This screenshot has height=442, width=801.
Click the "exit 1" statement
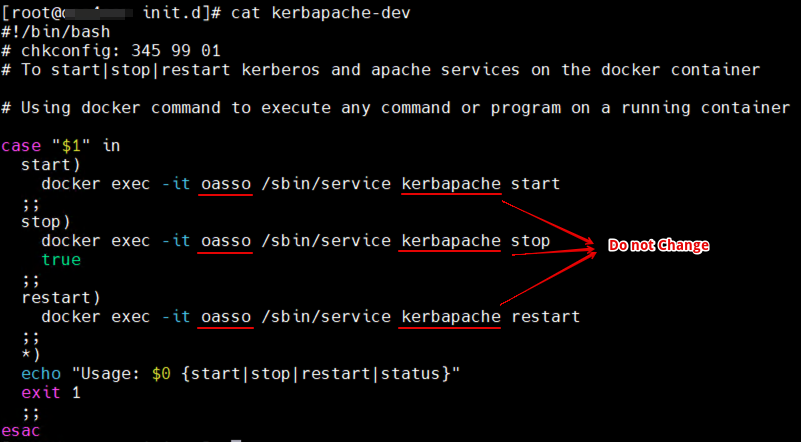click(x=50, y=392)
